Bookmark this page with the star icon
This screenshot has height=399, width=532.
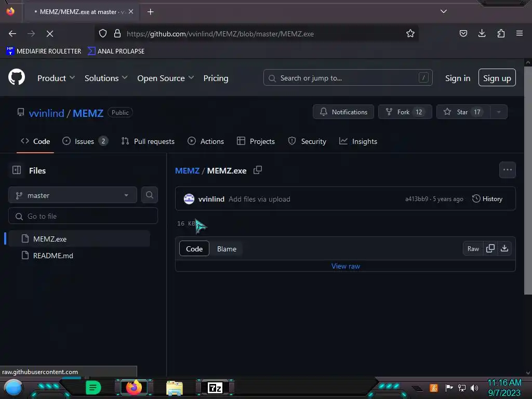(x=410, y=33)
